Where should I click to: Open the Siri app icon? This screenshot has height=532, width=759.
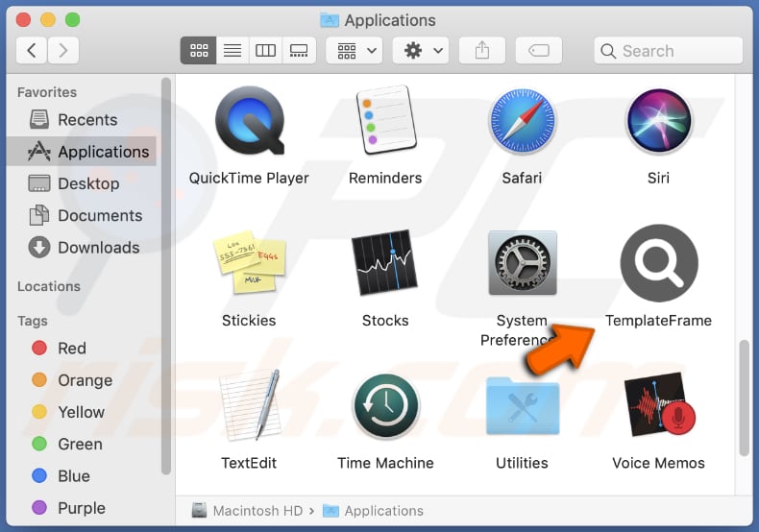[x=659, y=121]
